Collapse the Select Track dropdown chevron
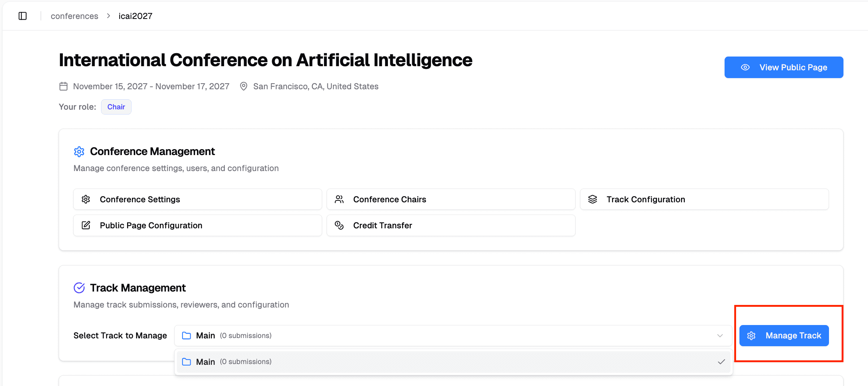This screenshot has height=386, width=868. click(720, 336)
